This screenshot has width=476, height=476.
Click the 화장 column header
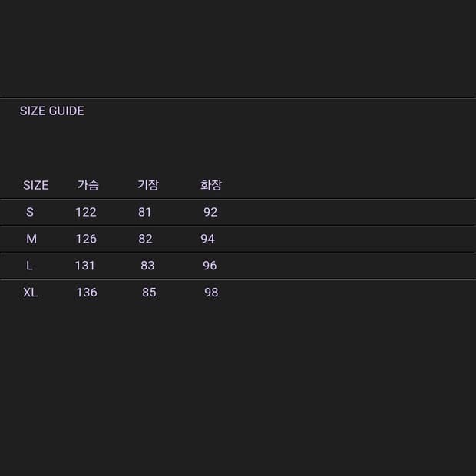[211, 185]
